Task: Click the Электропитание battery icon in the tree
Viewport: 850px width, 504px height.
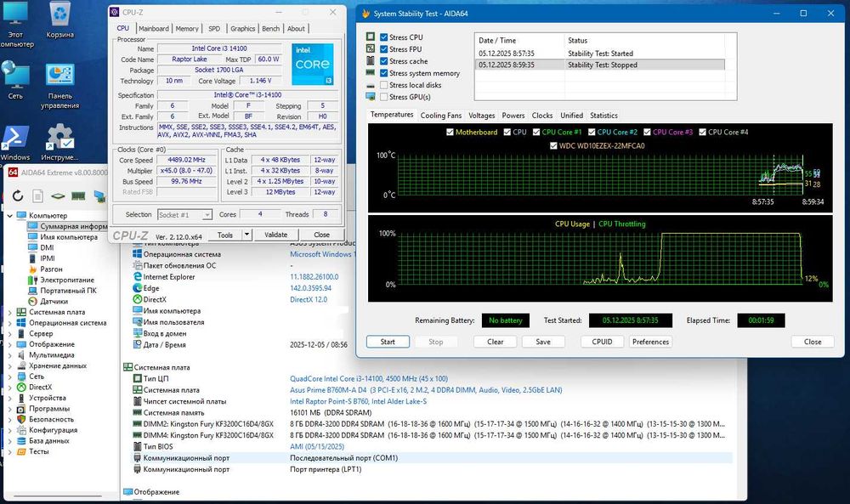Action: pyautogui.click(x=32, y=280)
